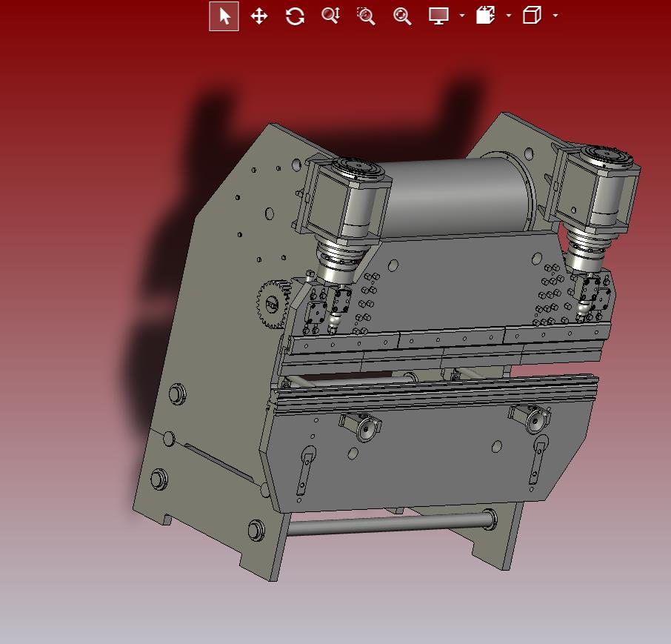Activate the pan move tool

[259, 16]
